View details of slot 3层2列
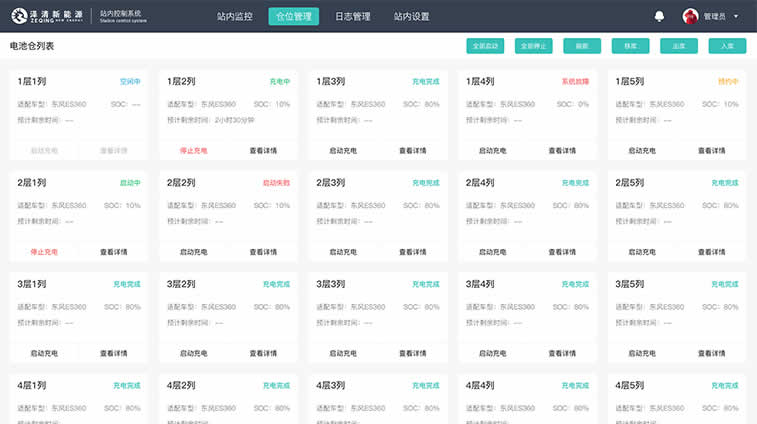 pos(263,353)
